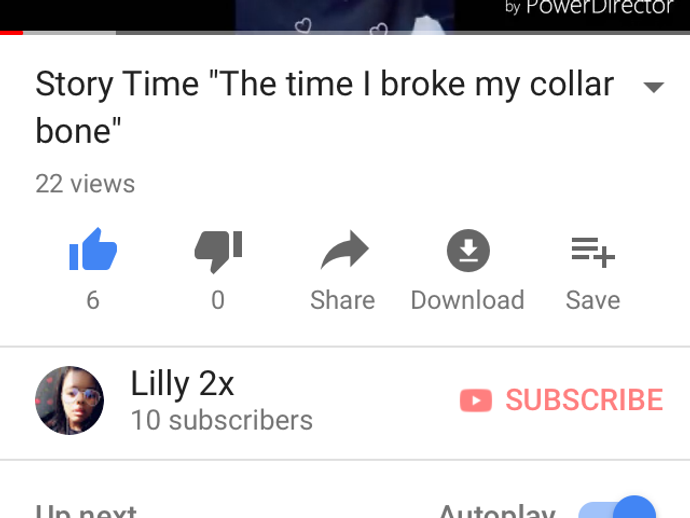Tap the Share arrow icon

coord(345,250)
